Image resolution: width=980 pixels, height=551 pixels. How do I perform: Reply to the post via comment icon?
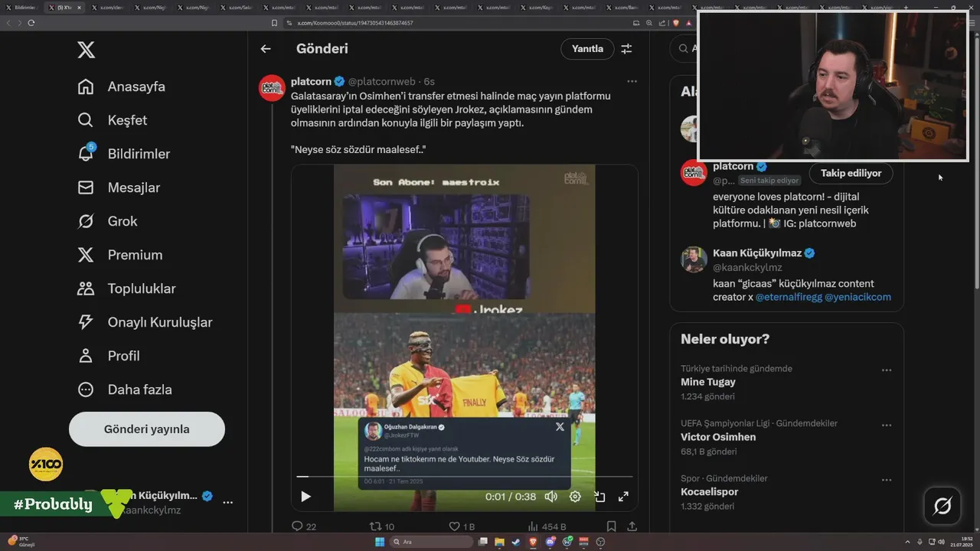coord(304,527)
